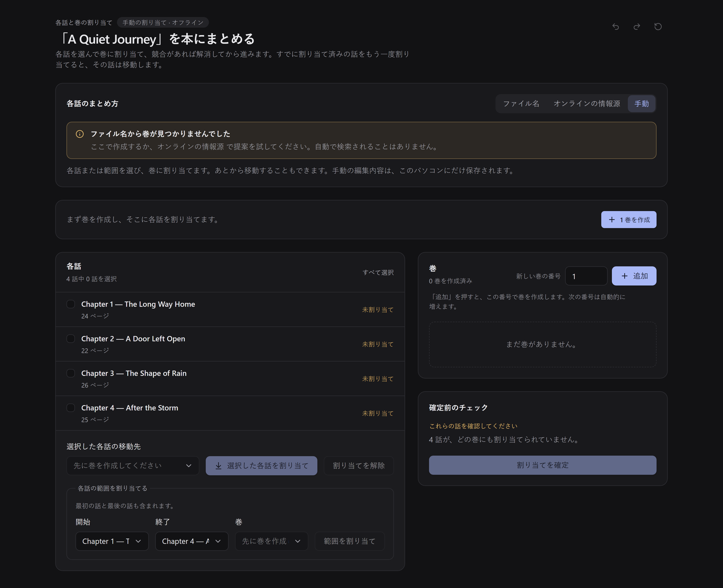The image size is (723, 588).
Task: Click the 追加 button to add volume
Action: (x=634, y=276)
